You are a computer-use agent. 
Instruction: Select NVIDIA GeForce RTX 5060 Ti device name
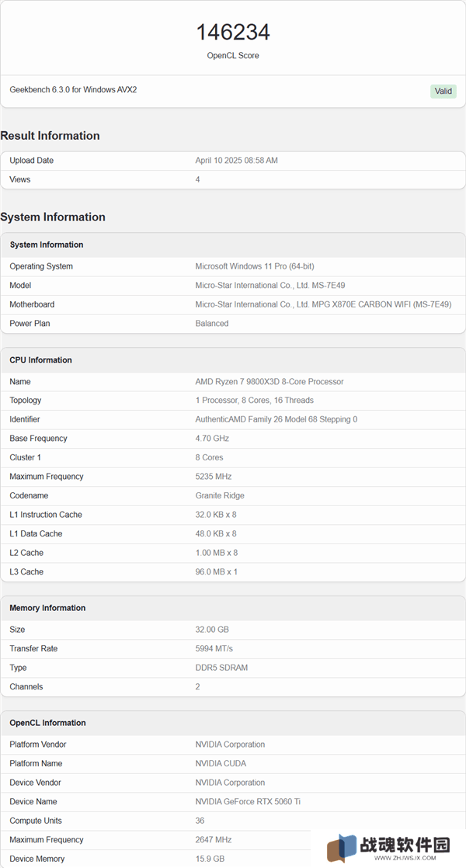point(248,801)
